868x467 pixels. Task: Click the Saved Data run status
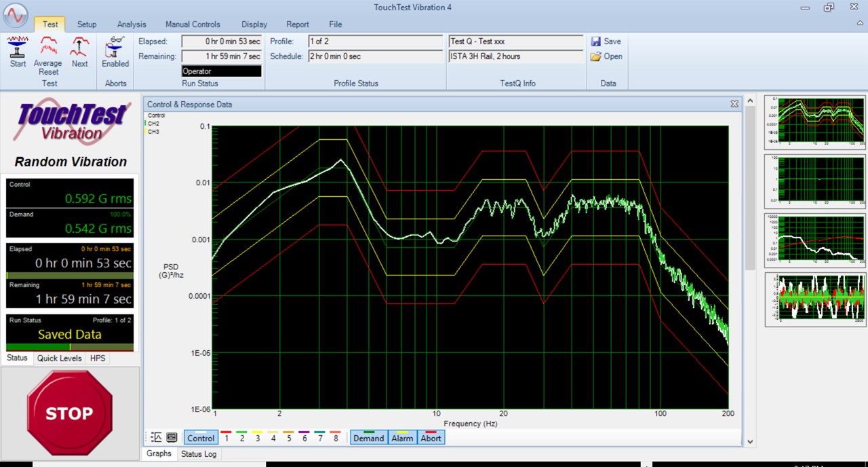click(x=70, y=333)
